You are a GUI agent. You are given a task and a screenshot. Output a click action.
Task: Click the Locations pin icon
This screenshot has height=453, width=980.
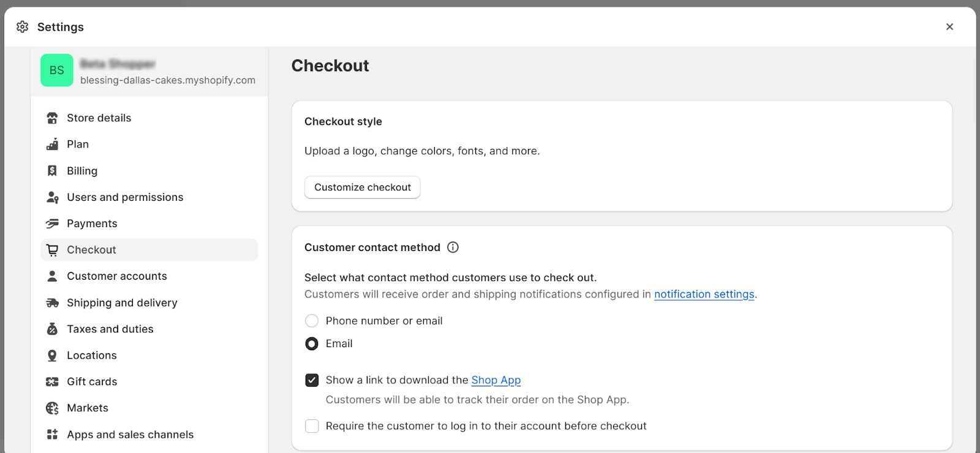53,356
